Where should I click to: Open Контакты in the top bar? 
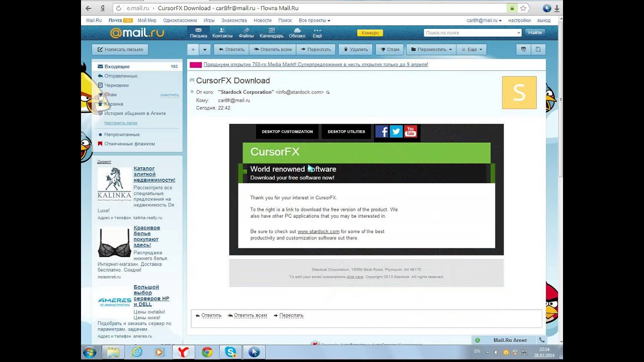[222, 33]
